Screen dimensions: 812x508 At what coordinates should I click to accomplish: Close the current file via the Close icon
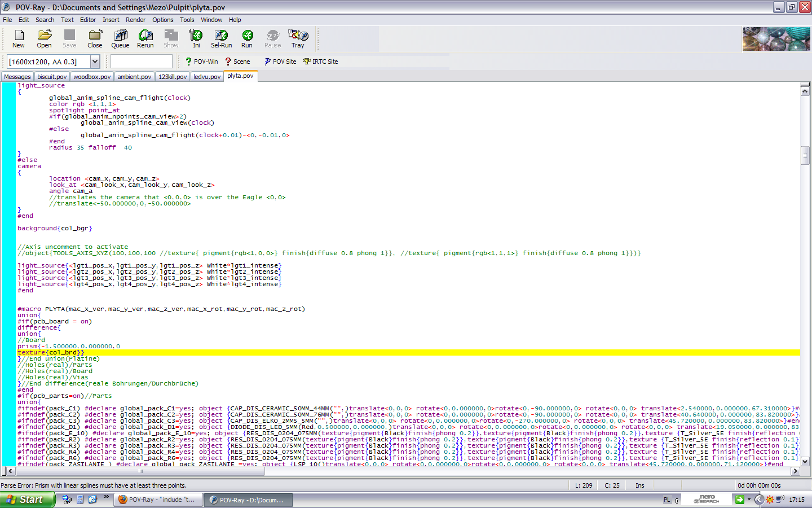(95, 38)
